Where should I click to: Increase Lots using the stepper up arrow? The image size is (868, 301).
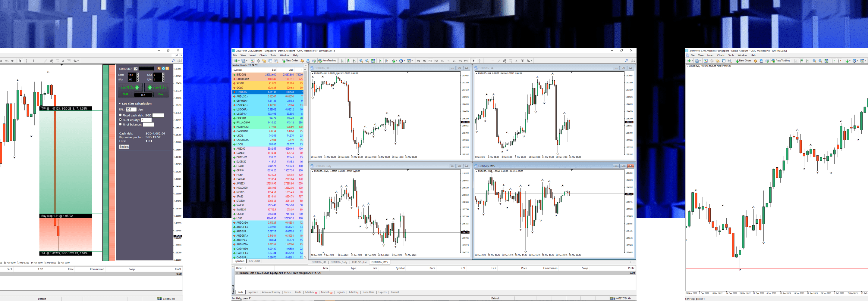point(138,73)
